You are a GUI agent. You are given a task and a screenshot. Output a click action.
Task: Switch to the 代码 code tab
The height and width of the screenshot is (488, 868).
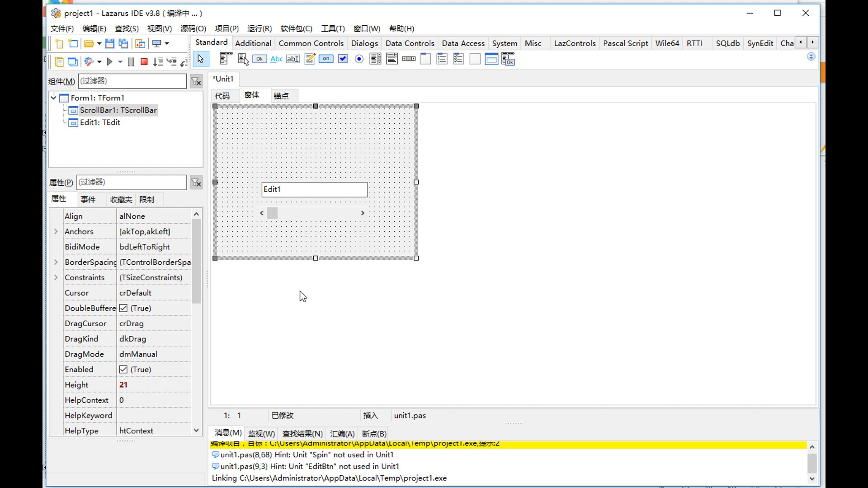222,96
